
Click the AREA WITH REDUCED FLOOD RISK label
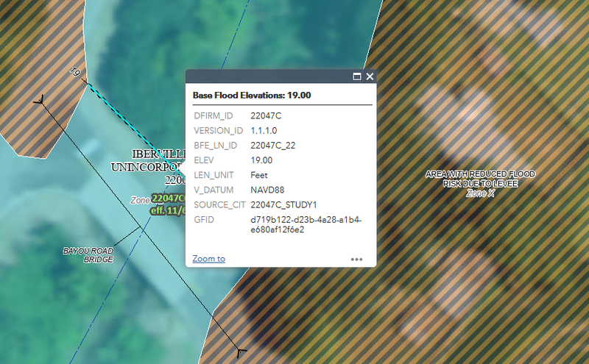tap(480, 179)
